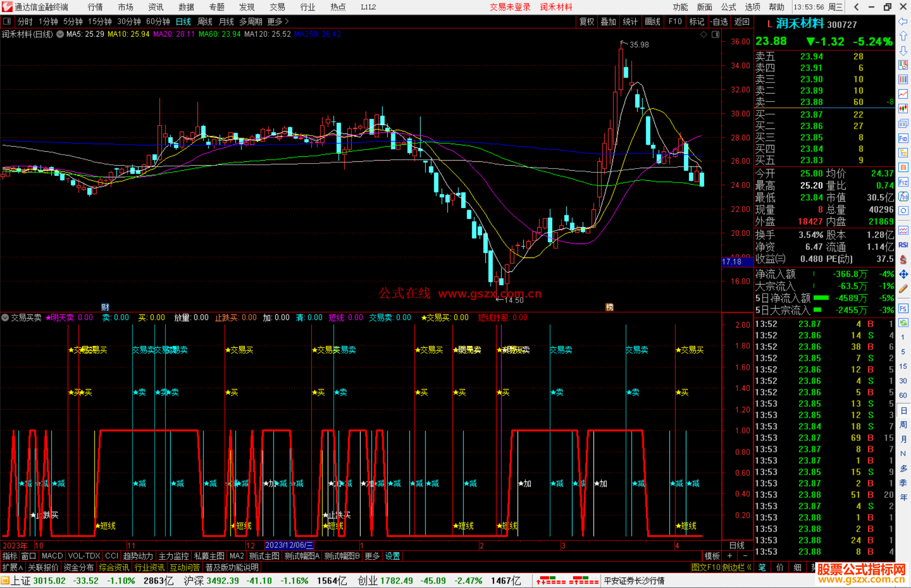Switch to the 周线 weekly period tab
The image size is (911, 588).
click(x=205, y=21)
